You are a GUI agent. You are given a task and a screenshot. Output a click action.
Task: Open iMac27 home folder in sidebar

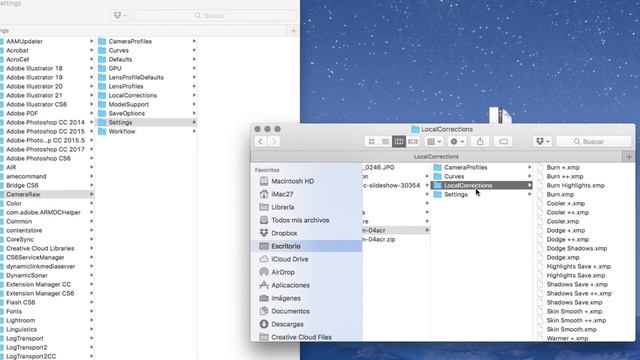282,194
